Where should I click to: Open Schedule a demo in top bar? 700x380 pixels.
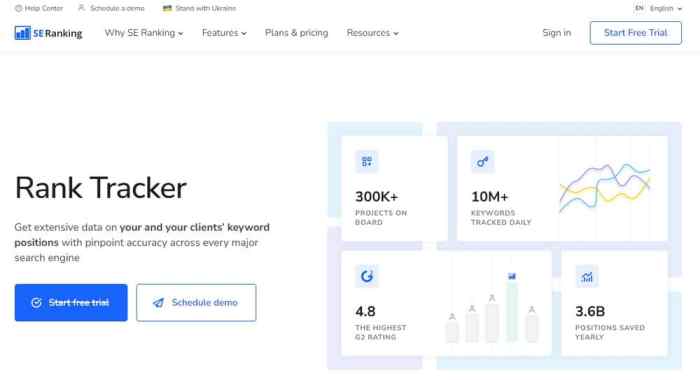(x=111, y=8)
